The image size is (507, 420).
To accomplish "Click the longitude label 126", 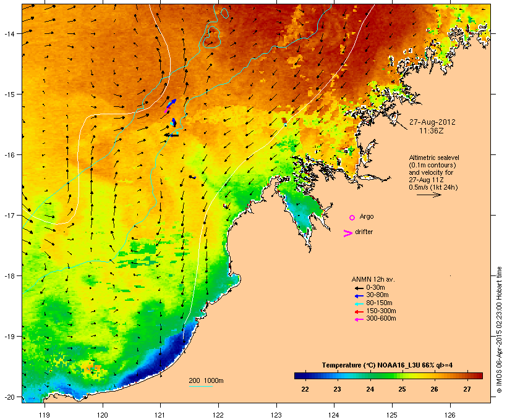I will (x=450, y=415).
